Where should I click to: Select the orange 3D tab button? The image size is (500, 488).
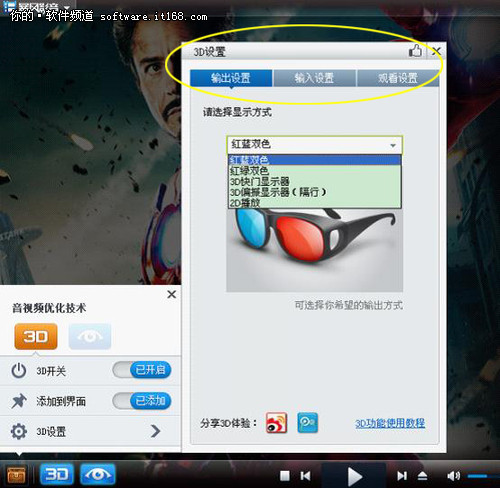pyautogui.click(x=36, y=336)
